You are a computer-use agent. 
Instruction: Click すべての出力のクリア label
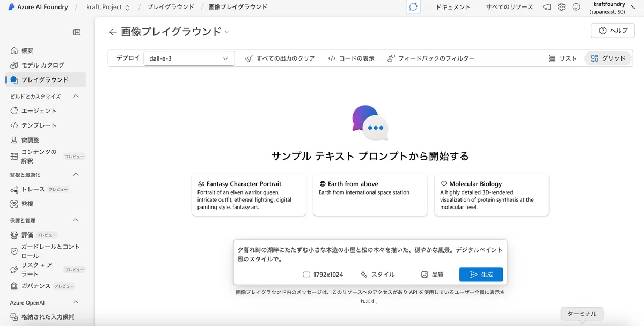(x=286, y=58)
